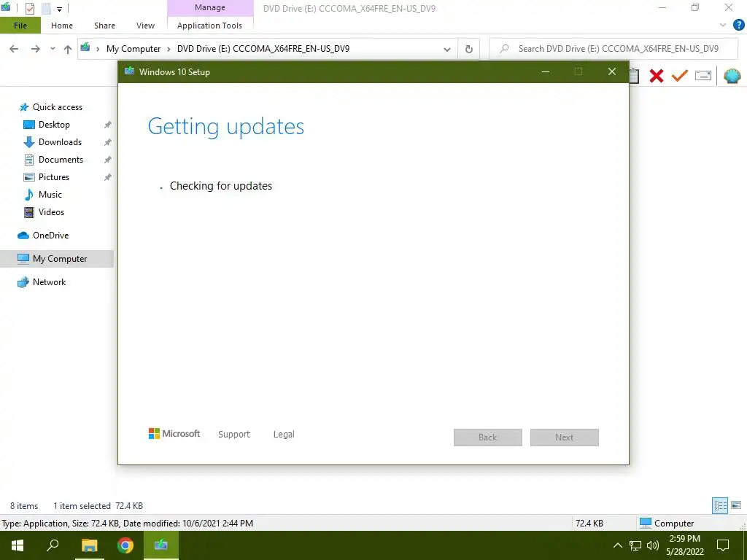Open taskbar search with the magnifier icon
Viewport: 747px width, 560px height.
[x=53, y=545]
